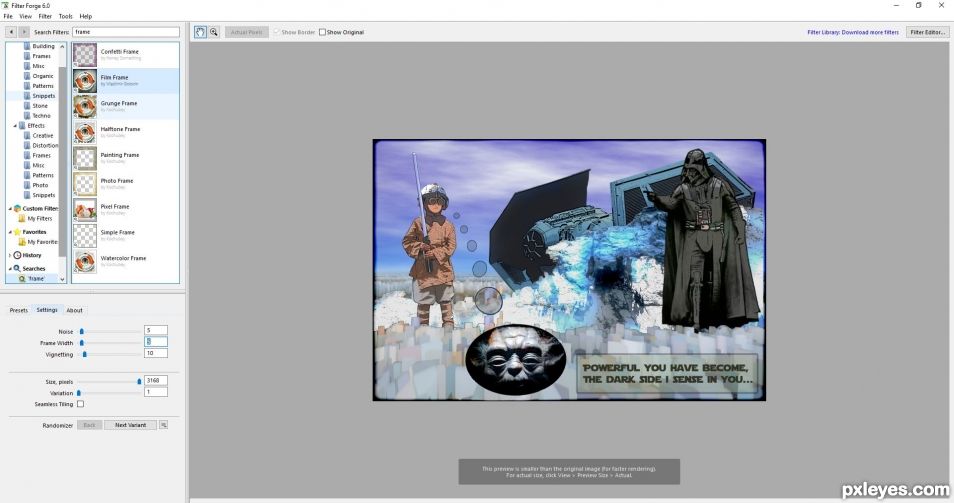Click category tree scrollbar down arrow
954x503 pixels.
point(62,279)
